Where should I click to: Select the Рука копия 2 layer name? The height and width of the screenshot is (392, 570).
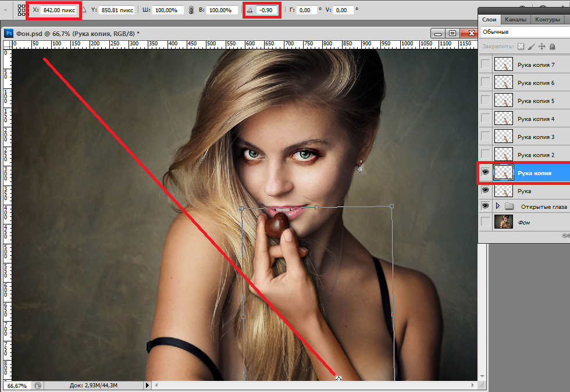[536, 155]
